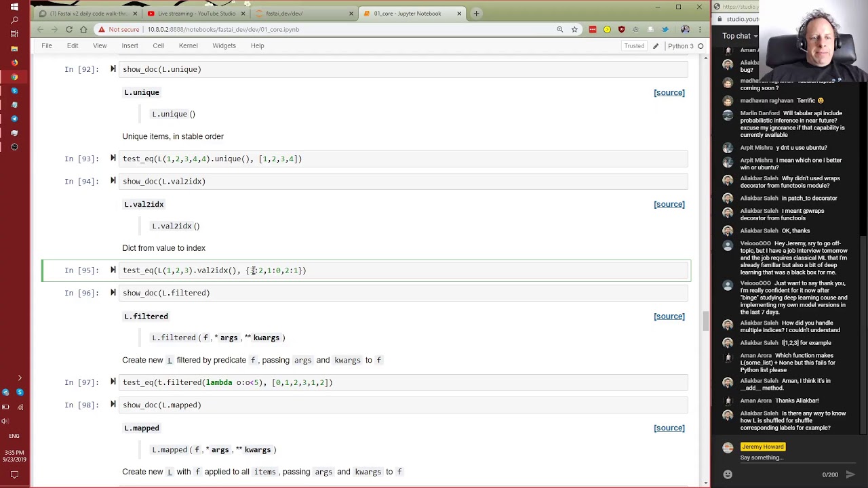The height and width of the screenshot is (488, 868).
Task: Run cell In [94] with its run icon
Action: [113, 181]
